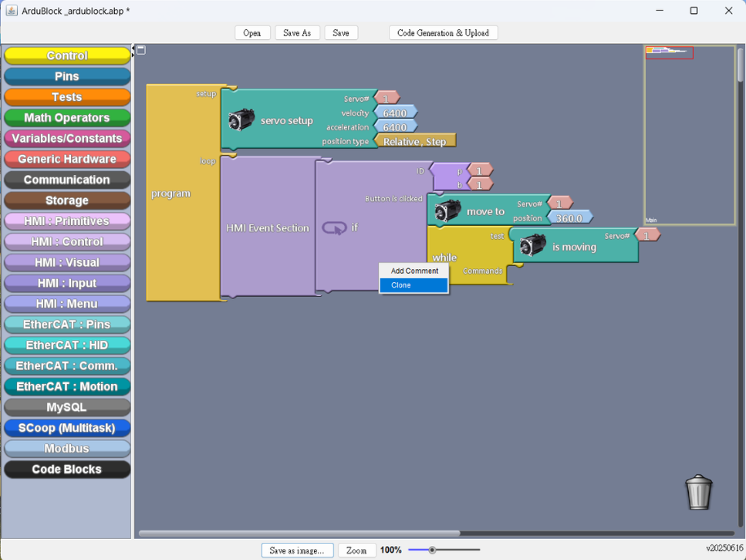Click the horizontal canvas scrollbar
The image size is (746, 560).
pyautogui.click(x=299, y=533)
